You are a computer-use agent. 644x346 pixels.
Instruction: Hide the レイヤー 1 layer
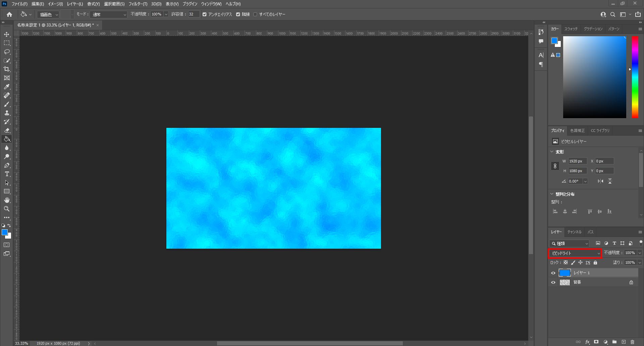click(553, 273)
